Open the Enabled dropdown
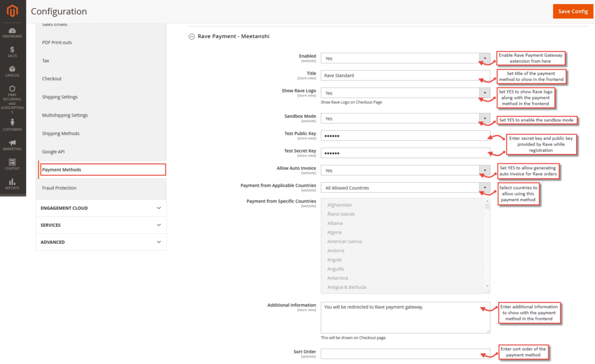The width and height of the screenshot is (595, 364). tap(406, 59)
